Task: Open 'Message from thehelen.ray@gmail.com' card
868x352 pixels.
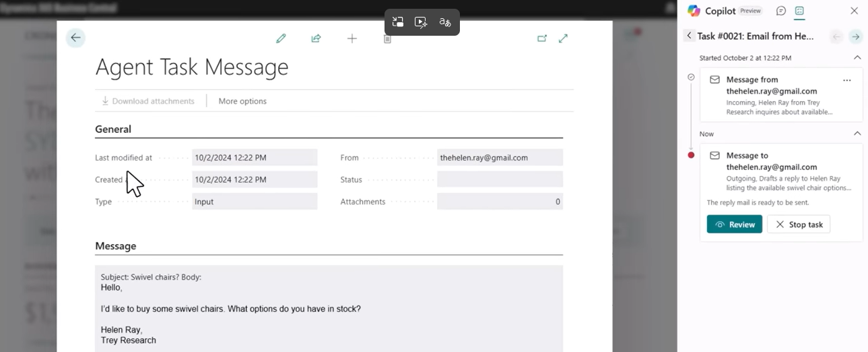Action: coord(781,94)
